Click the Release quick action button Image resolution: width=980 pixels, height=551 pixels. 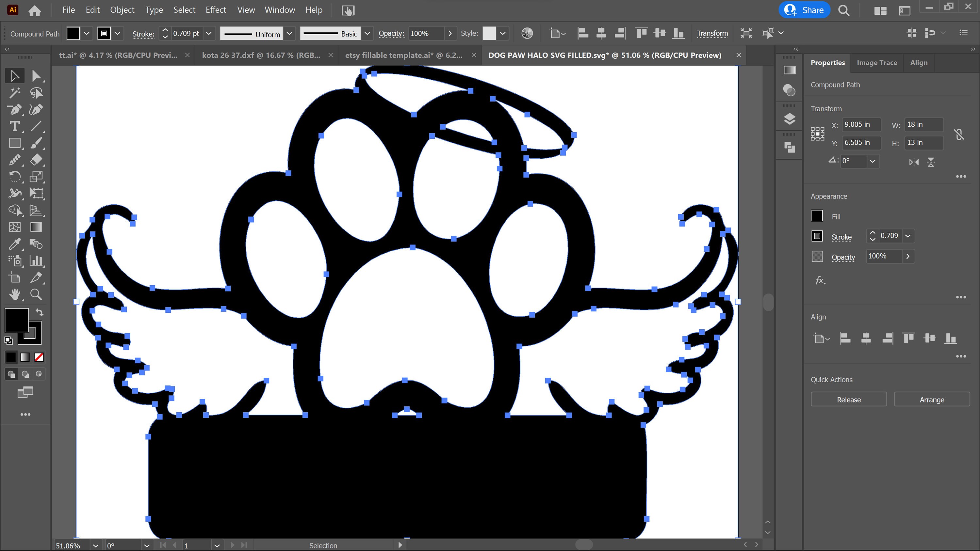(x=848, y=399)
